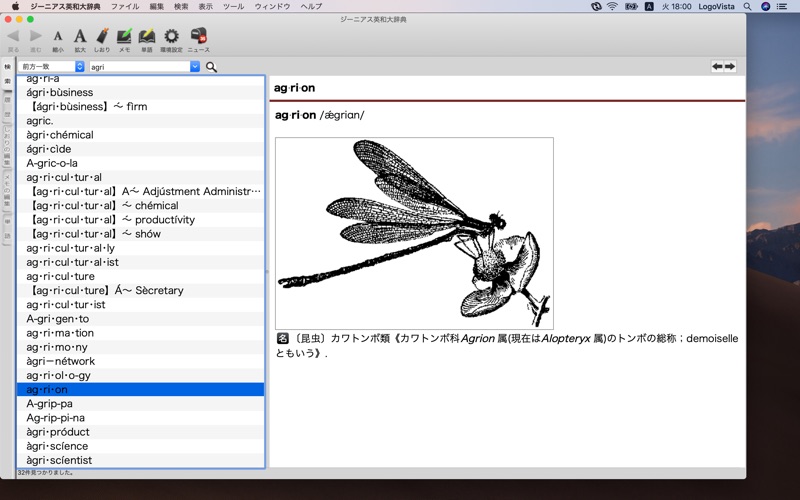The height and width of the screenshot is (500, 800).
Task: Expand the search history dropdown arrow
Action: point(195,66)
